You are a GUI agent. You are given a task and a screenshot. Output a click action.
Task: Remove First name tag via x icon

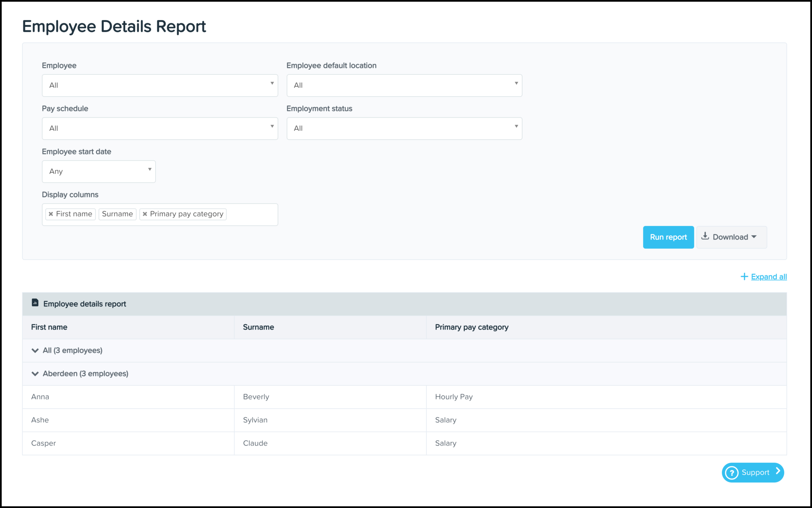(x=51, y=214)
